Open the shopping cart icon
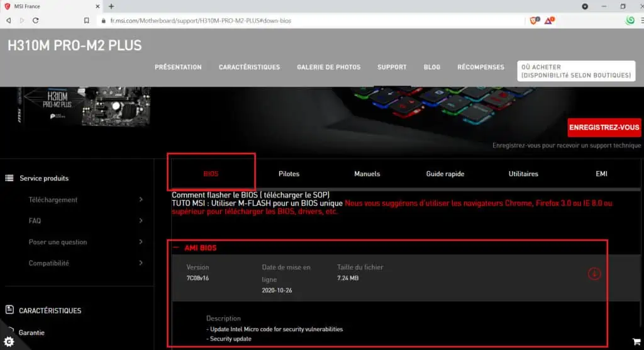Image resolution: width=644 pixels, height=350 pixels. point(636,341)
